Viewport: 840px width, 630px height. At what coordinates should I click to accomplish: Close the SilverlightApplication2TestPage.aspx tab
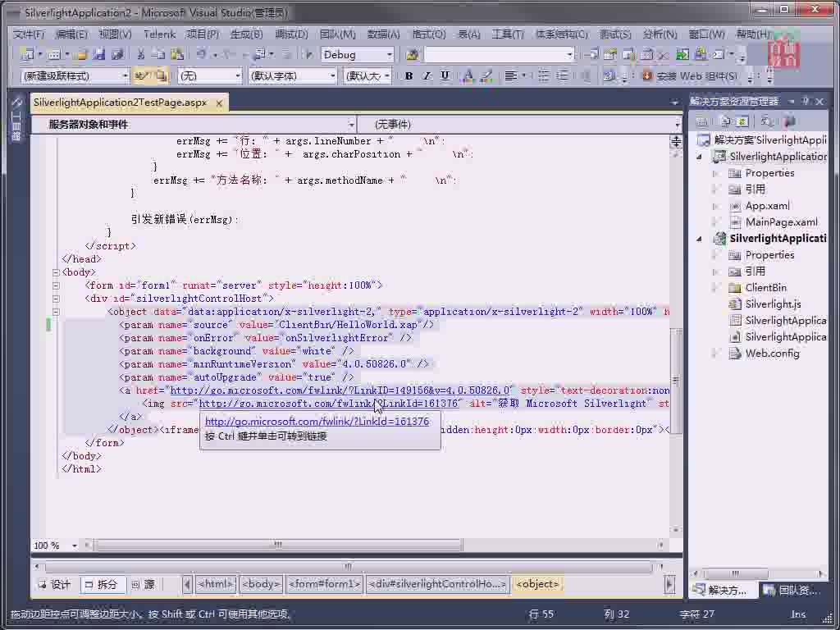coord(219,103)
